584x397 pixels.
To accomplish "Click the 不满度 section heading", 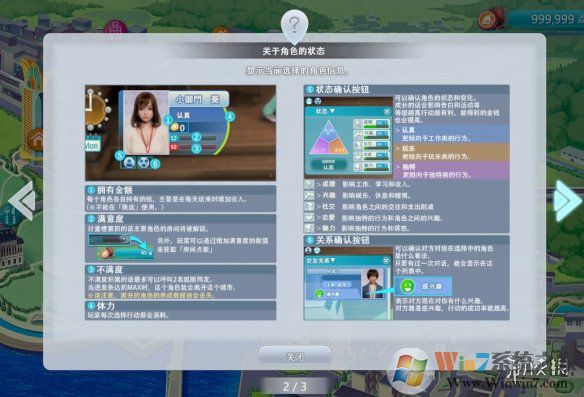I will pyautogui.click(x=110, y=269).
